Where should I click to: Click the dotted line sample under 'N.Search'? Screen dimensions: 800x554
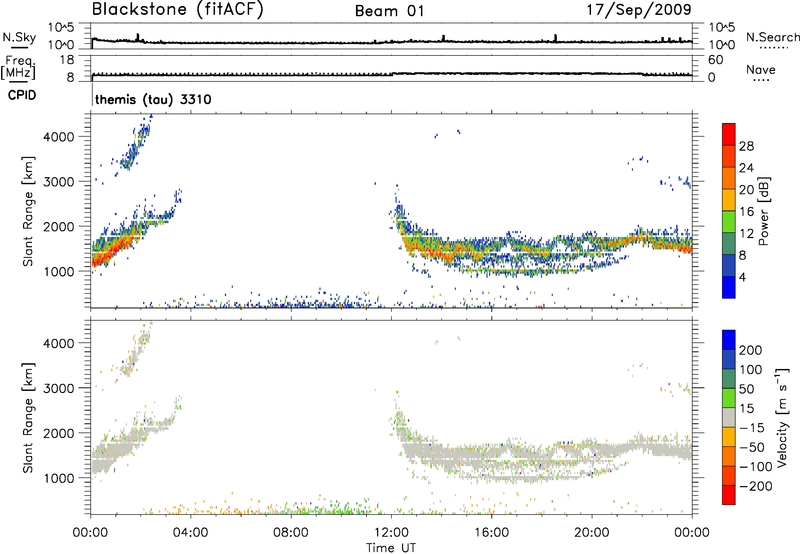click(773, 47)
